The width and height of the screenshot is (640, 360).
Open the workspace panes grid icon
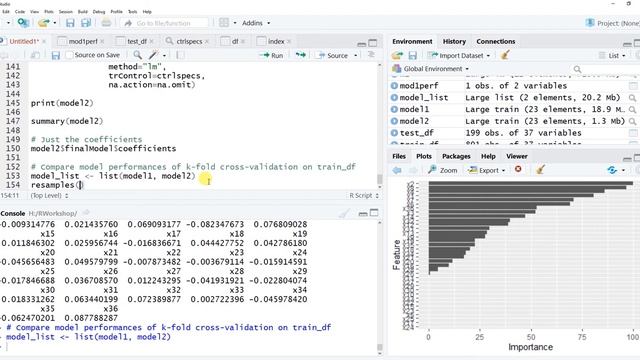tap(224, 23)
